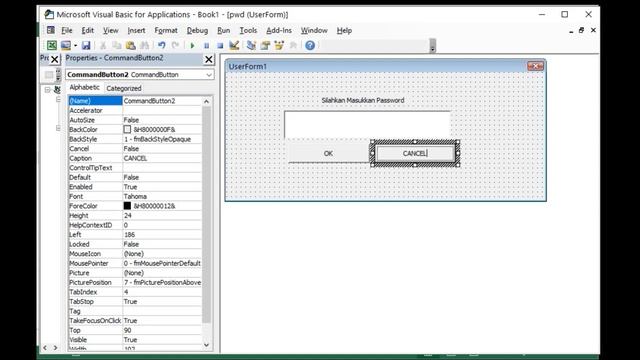Viewport: 640px width, 360px height.
Task: Open the File menu
Action: coord(67,31)
